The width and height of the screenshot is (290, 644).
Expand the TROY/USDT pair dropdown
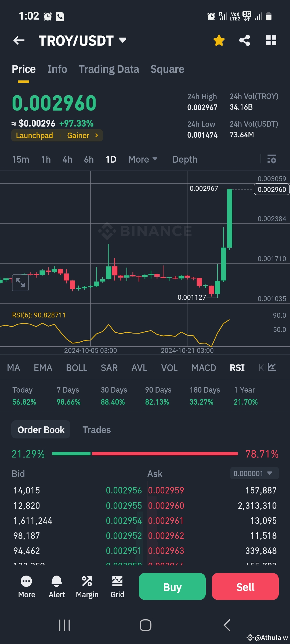(123, 40)
